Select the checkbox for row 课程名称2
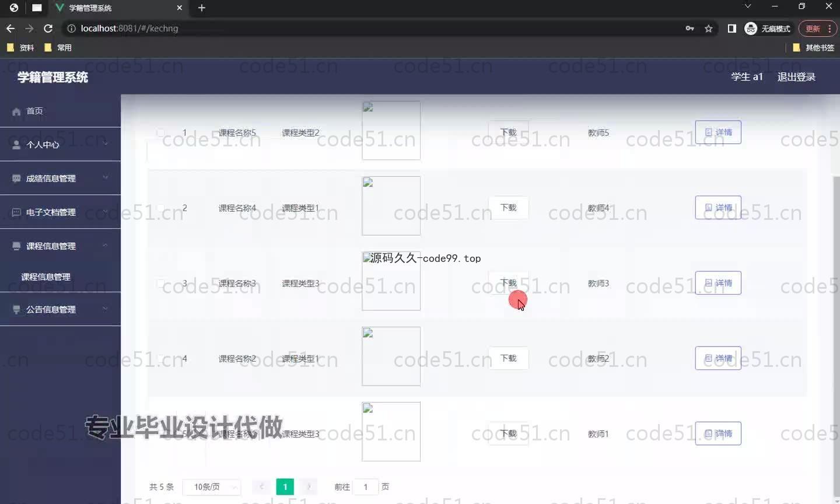840x504 pixels. click(160, 358)
